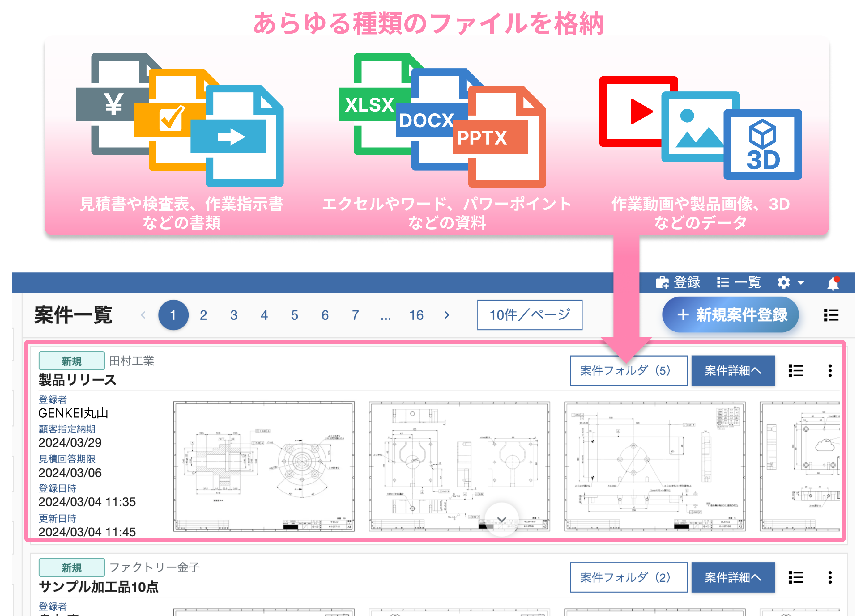Click the notification bell icon
This screenshot has width=865, height=616.
[833, 283]
